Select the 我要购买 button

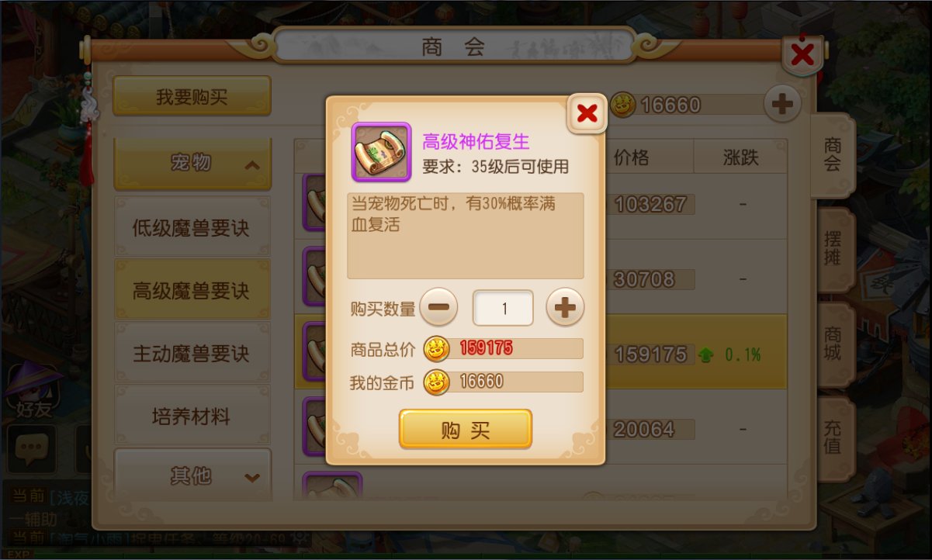[x=192, y=96]
